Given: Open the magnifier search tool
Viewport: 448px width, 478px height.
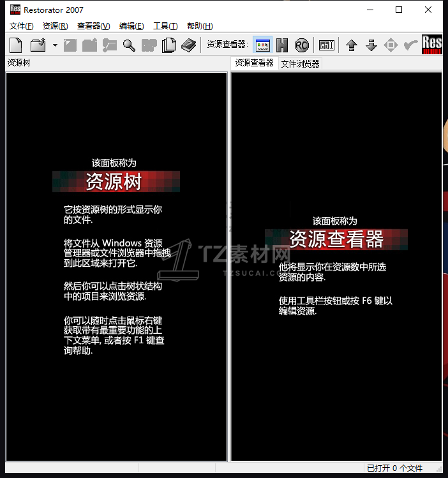Looking at the screenshot, I should (129, 45).
